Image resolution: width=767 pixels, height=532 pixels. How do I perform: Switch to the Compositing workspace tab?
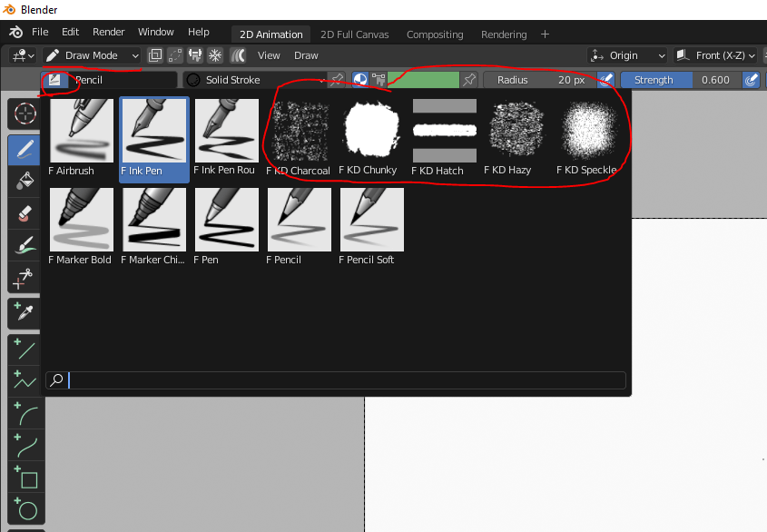pos(435,34)
